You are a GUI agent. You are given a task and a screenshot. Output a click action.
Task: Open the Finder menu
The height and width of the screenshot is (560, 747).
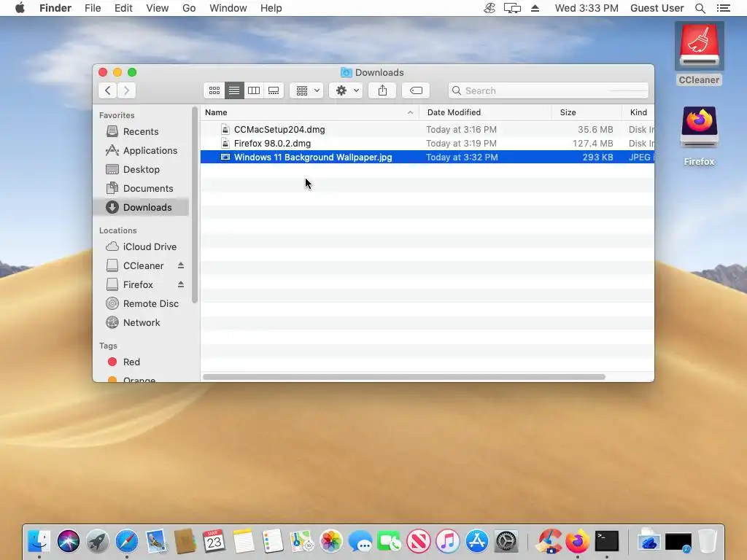(x=55, y=8)
